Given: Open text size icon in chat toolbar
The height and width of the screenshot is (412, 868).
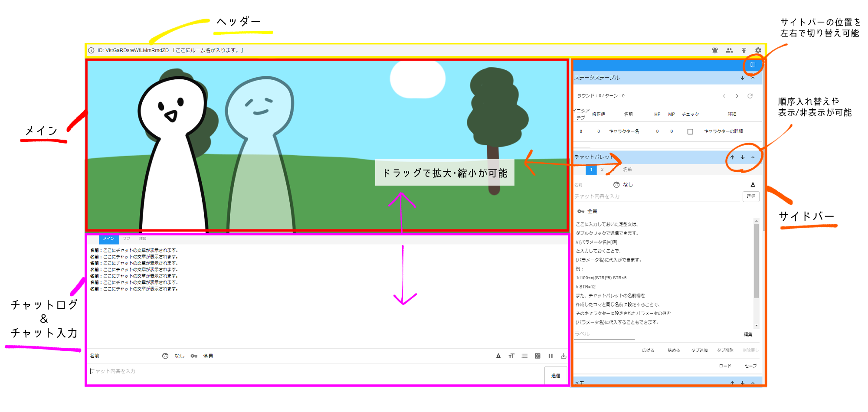Looking at the screenshot, I should pyautogui.click(x=511, y=356).
